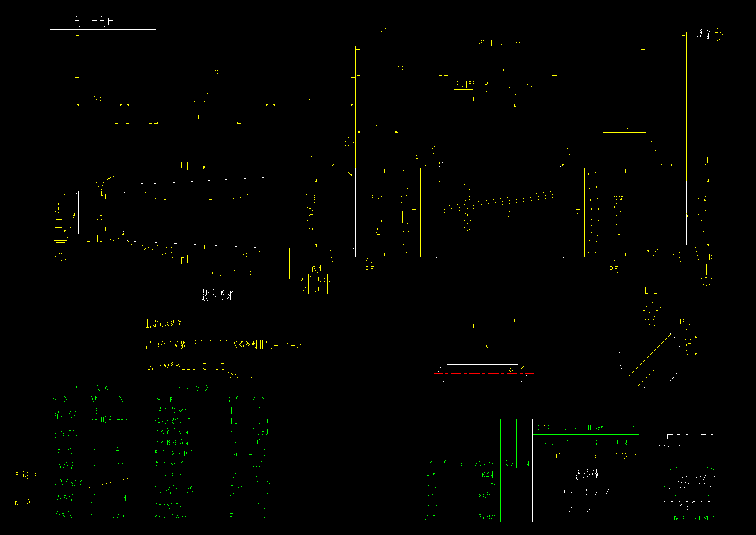Viewport: 756px width, 535px height.
Task: Click the 41.539 Wmax value
Action: tap(262, 485)
